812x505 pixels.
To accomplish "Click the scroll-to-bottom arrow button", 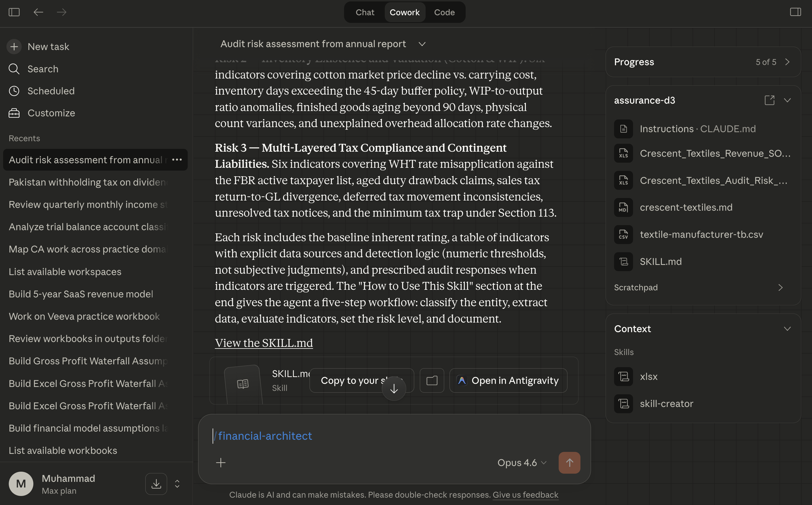I will coord(394,388).
